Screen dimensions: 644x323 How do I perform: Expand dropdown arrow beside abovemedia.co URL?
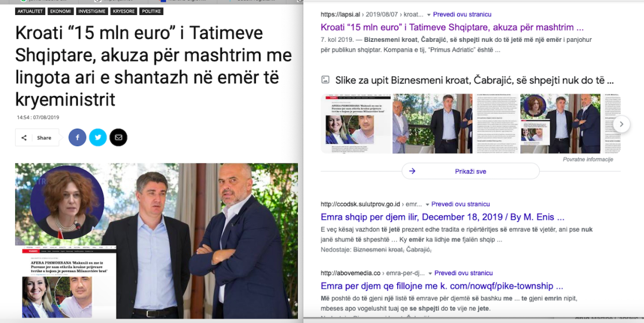click(428, 273)
